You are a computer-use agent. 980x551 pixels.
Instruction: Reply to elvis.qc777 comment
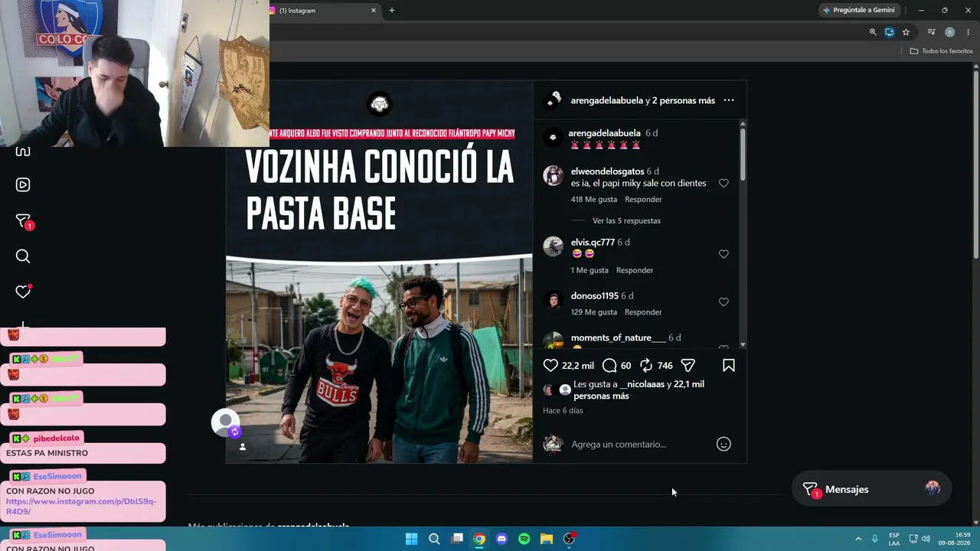point(635,270)
